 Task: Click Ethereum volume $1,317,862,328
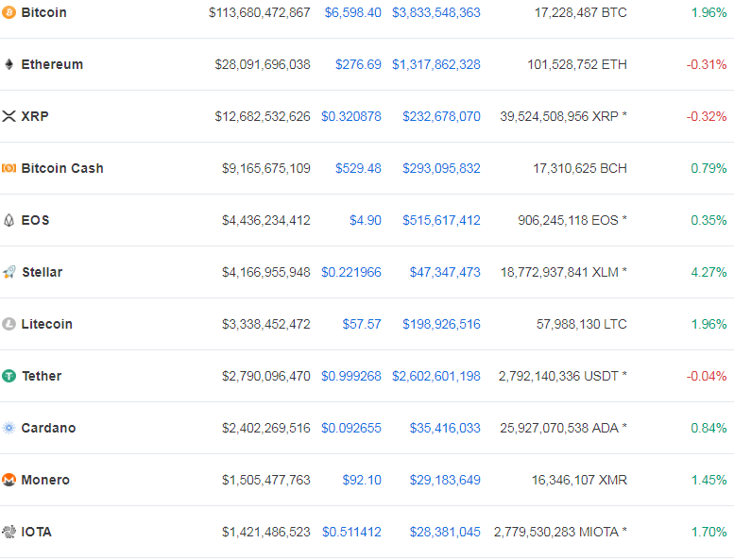coord(436,64)
